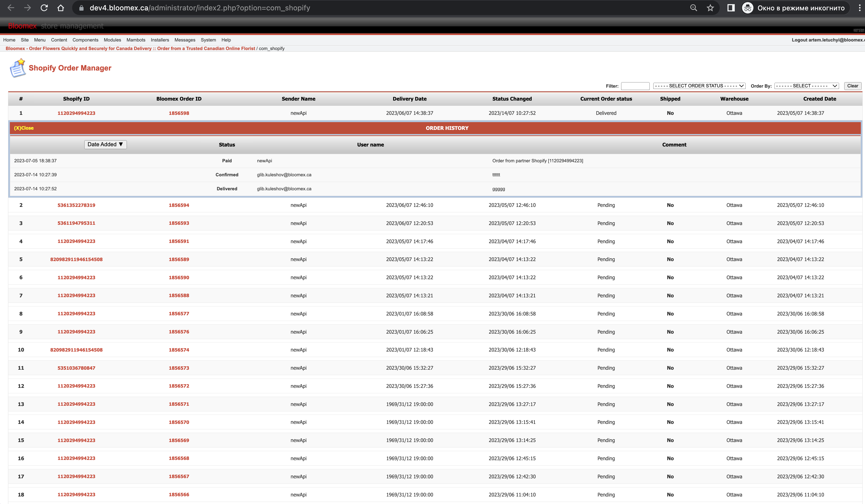
Task: Click the Shopify Order Manager notepad icon
Action: click(17, 68)
